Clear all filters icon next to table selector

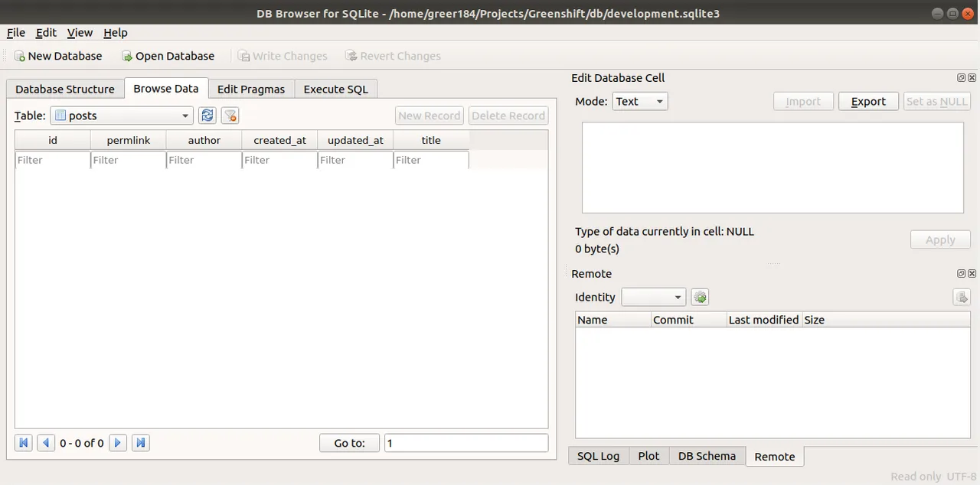coord(230,116)
